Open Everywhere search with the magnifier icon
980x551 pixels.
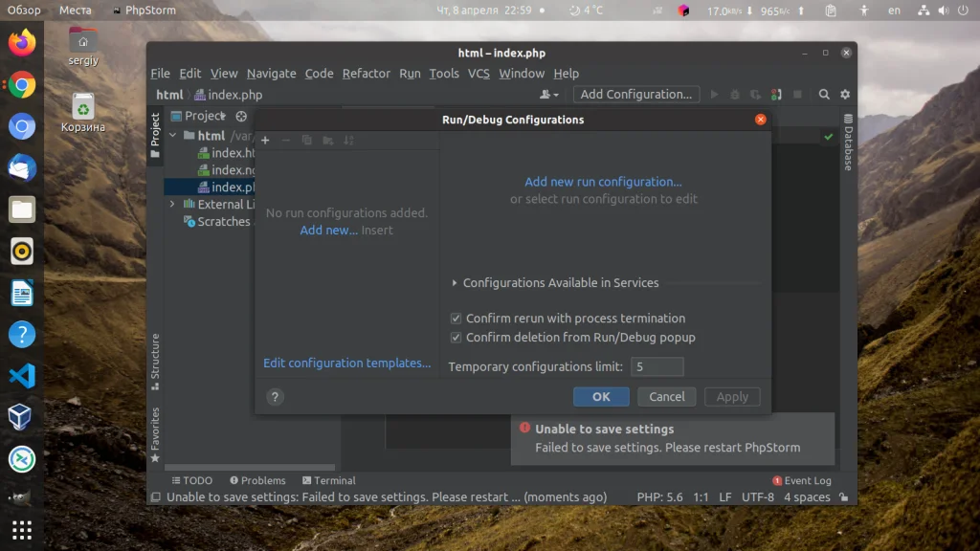tap(823, 95)
